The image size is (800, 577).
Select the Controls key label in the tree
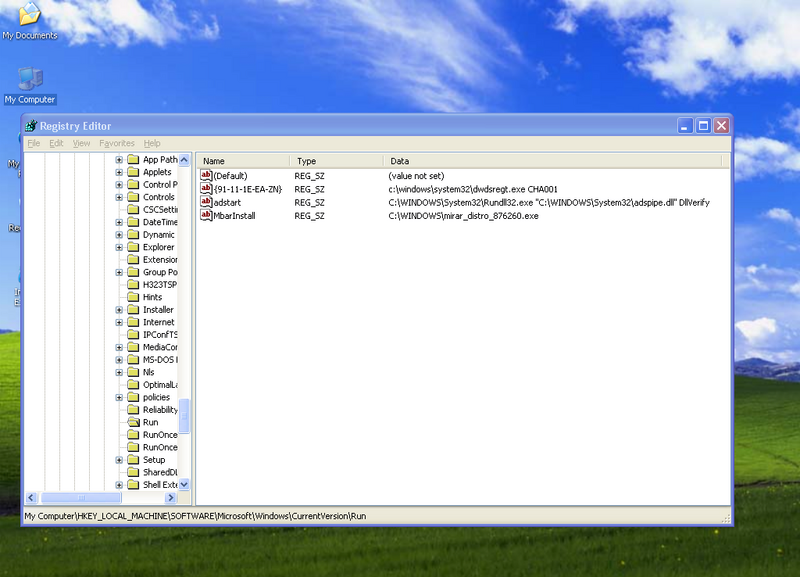[x=159, y=197]
